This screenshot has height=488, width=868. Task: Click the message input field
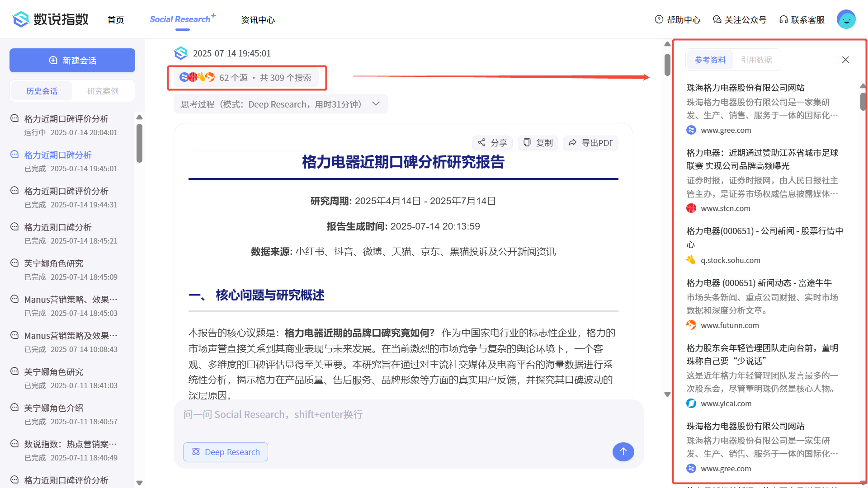[x=408, y=415]
